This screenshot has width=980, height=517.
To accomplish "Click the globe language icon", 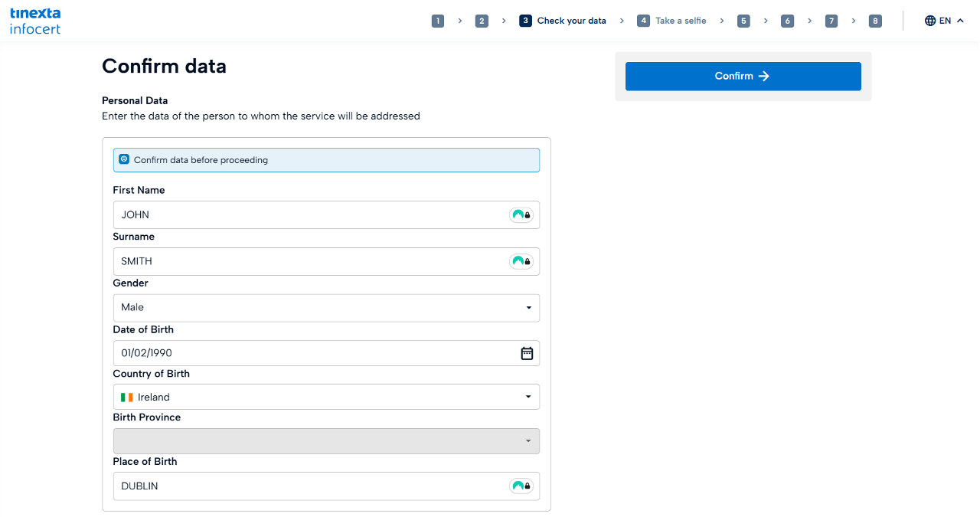I will (930, 21).
